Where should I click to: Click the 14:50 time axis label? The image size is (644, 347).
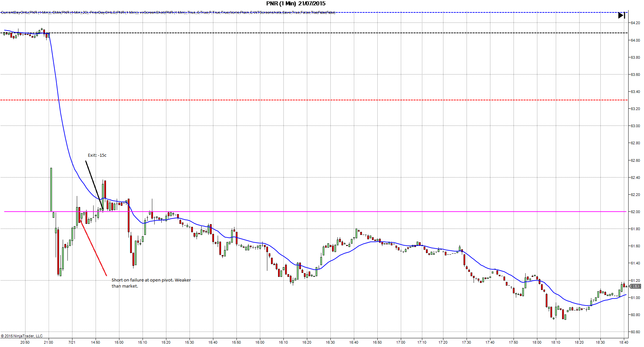click(96, 342)
